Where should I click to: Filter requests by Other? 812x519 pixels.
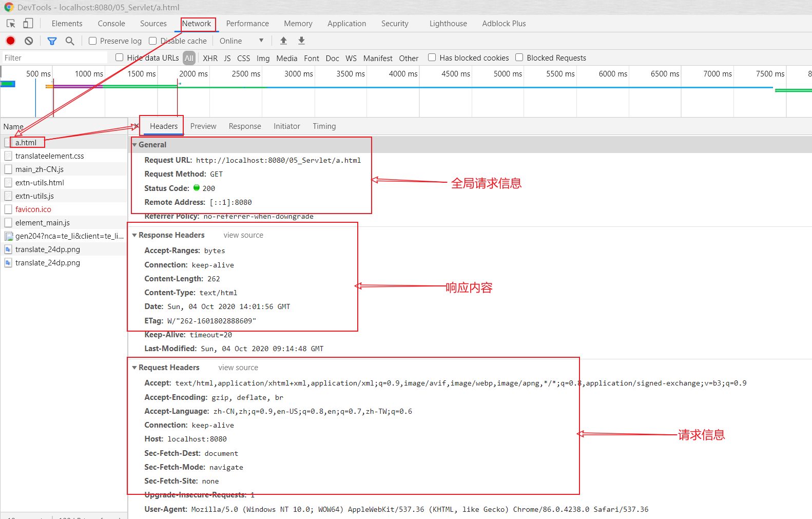coord(409,59)
